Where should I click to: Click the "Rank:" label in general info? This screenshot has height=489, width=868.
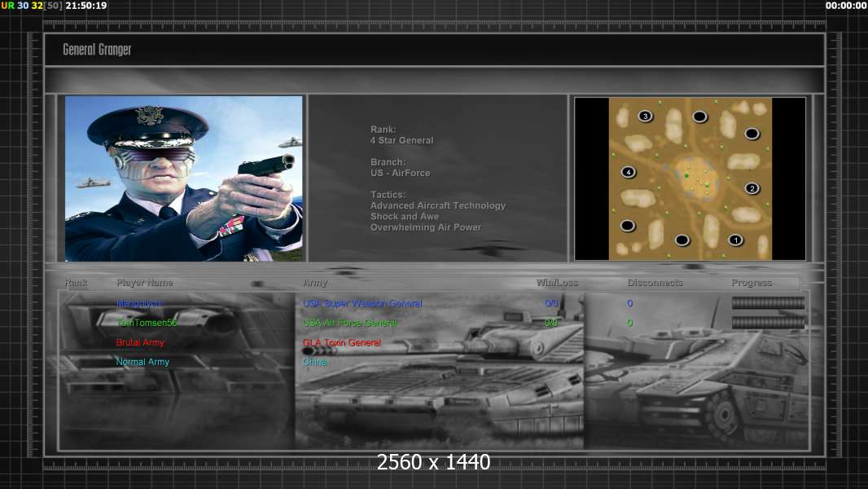383,130
